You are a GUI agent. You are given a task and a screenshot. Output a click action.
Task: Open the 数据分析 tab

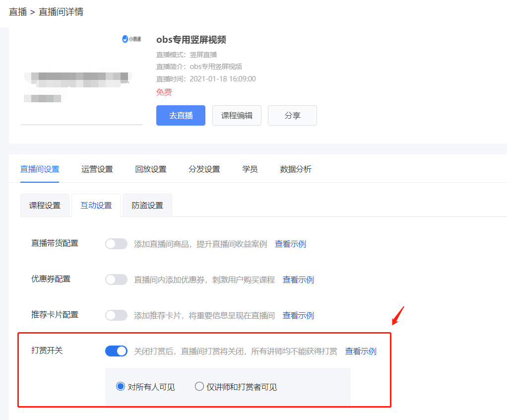[x=296, y=169]
